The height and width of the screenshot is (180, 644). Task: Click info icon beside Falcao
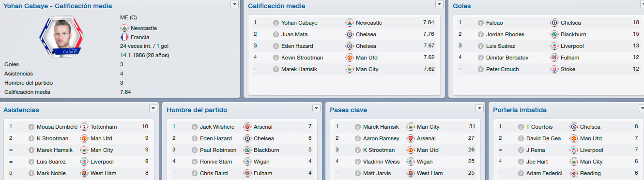pos(481,23)
